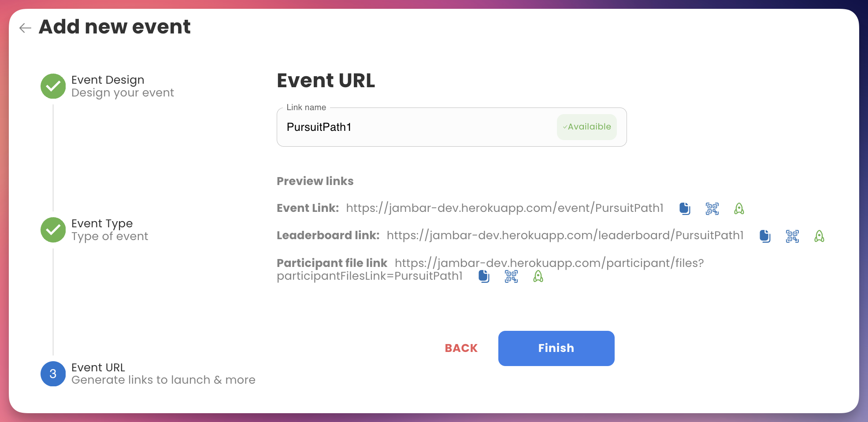Copy the Participant file link
Screen dimensions: 868x422
point(484,276)
